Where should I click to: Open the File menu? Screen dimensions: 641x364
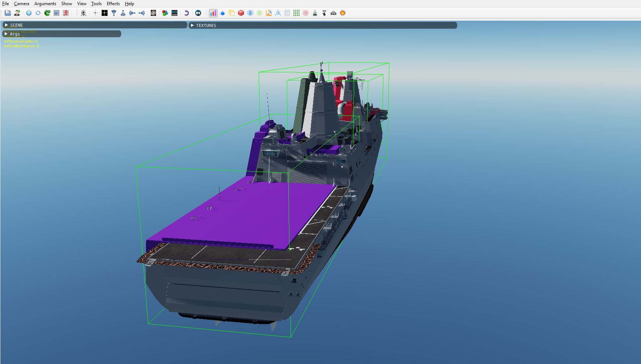tap(6, 4)
